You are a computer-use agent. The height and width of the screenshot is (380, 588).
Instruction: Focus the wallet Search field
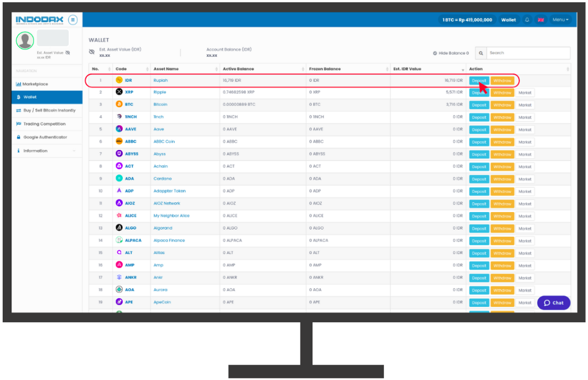coord(528,53)
